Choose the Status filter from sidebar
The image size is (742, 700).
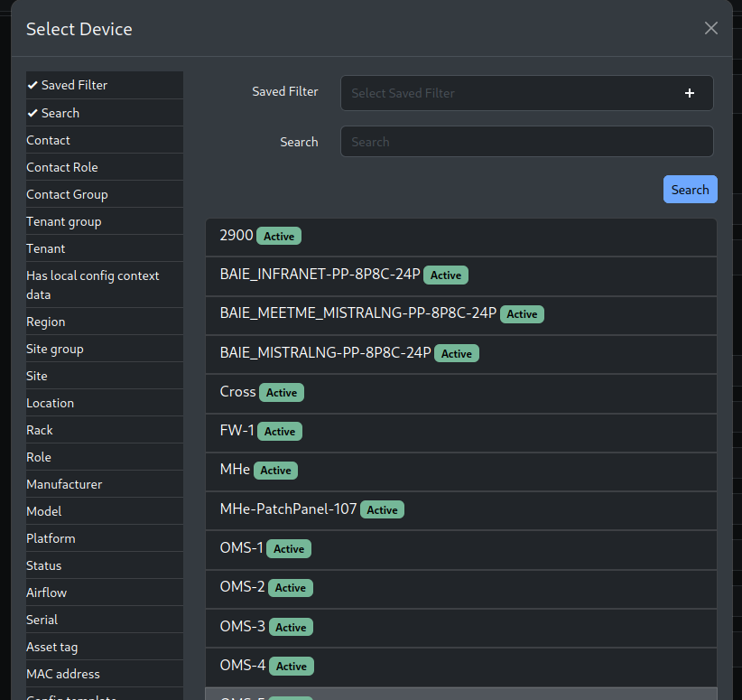(43, 565)
